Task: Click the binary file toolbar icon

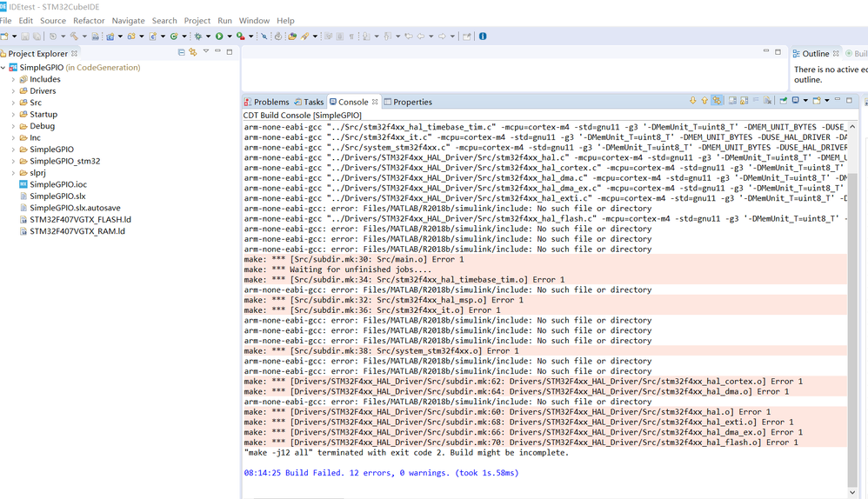Action: tap(95, 37)
